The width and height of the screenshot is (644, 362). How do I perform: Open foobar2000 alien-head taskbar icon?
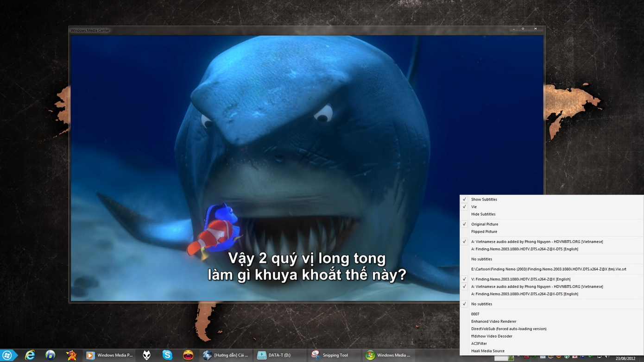[x=146, y=355]
